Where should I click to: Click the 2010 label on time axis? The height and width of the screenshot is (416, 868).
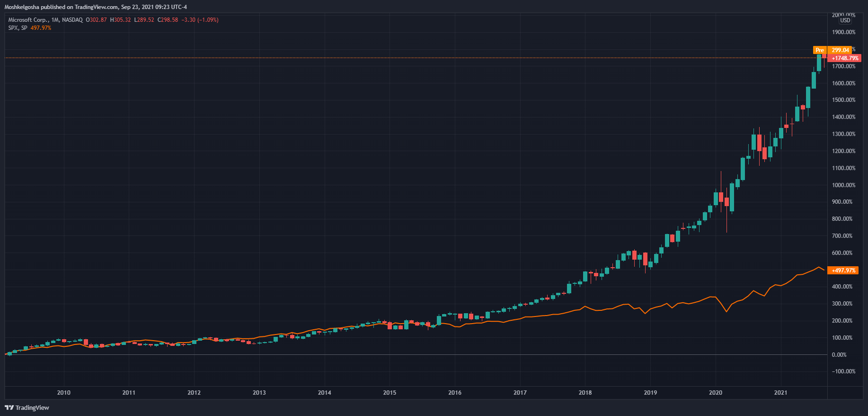coord(63,393)
